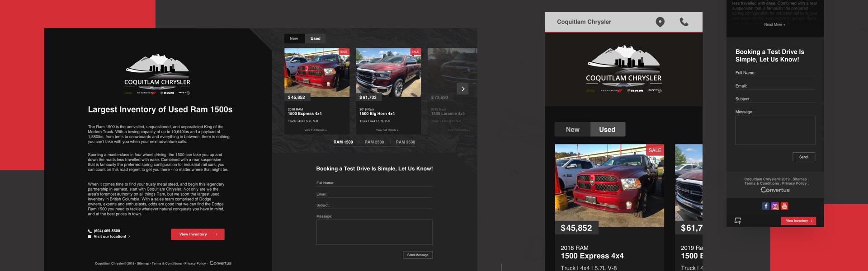Screen dimensions: 868x271
Task: Click the mobile form Email field
Action: (775, 86)
